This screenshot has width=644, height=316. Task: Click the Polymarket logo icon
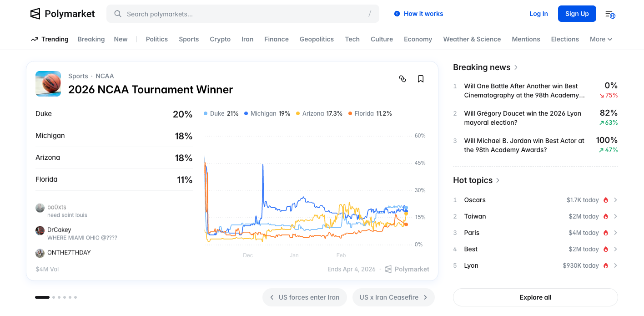tap(35, 14)
